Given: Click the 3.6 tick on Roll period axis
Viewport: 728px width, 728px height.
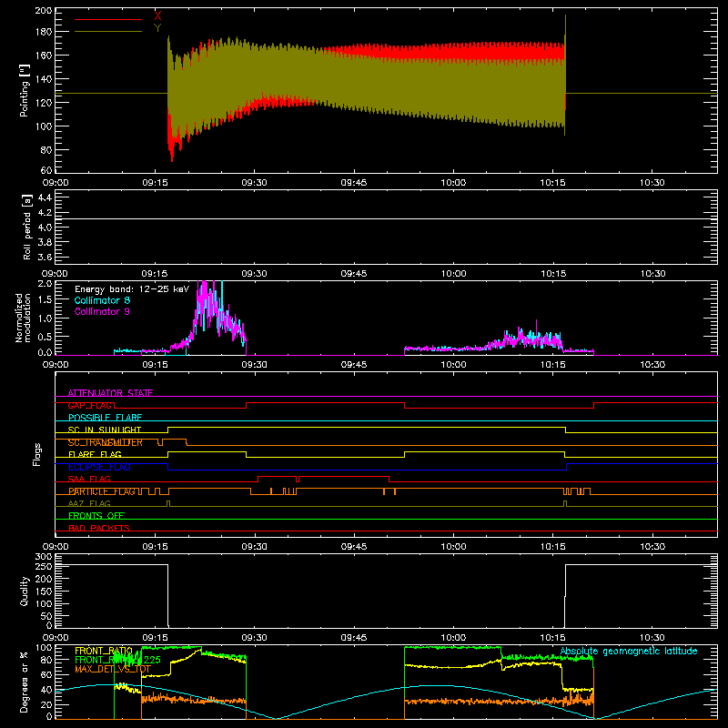Looking at the screenshot, I should coord(45,258).
